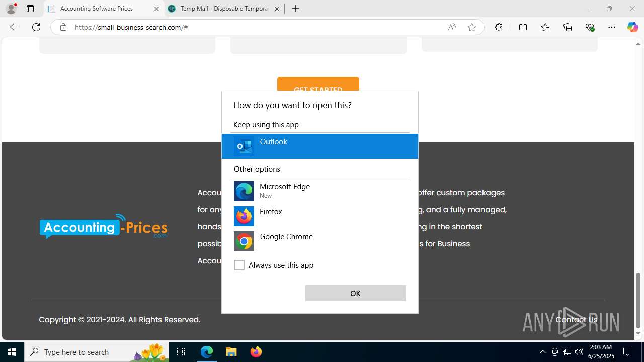Switch to the Temp Mail tab
This screenshot has width=644, height=362.
(x=224, y=9)
